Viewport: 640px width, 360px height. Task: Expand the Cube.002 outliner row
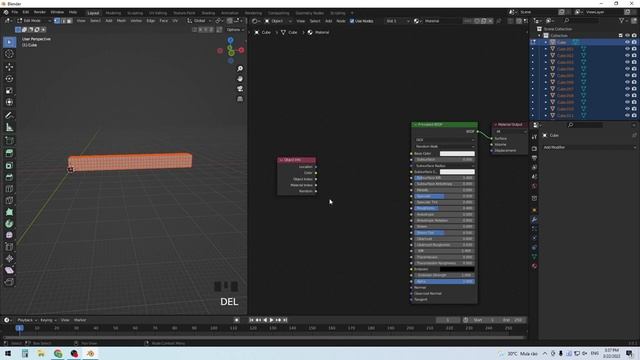(x=546, y=56)
